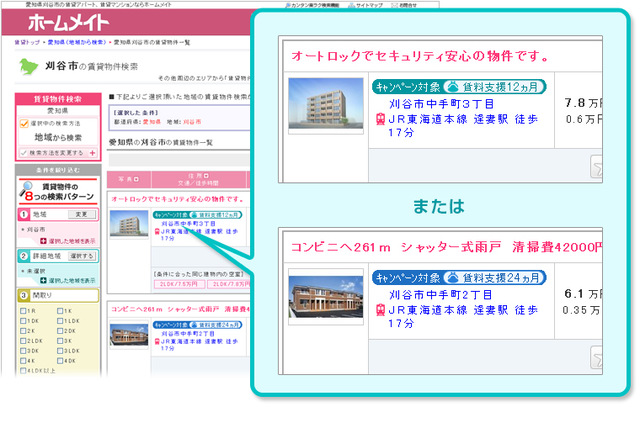Screen dimensions: 640x428
Task: Click the 2LDK/7.5万円 vacancy button
Action: pyautogui.click(x=178, y=284)
